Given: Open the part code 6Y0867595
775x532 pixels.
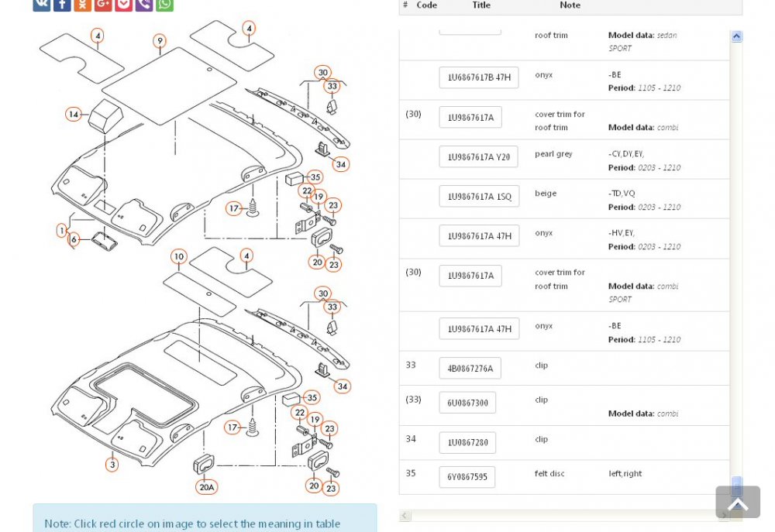Looking at the screenshot, I should [467, 477].
